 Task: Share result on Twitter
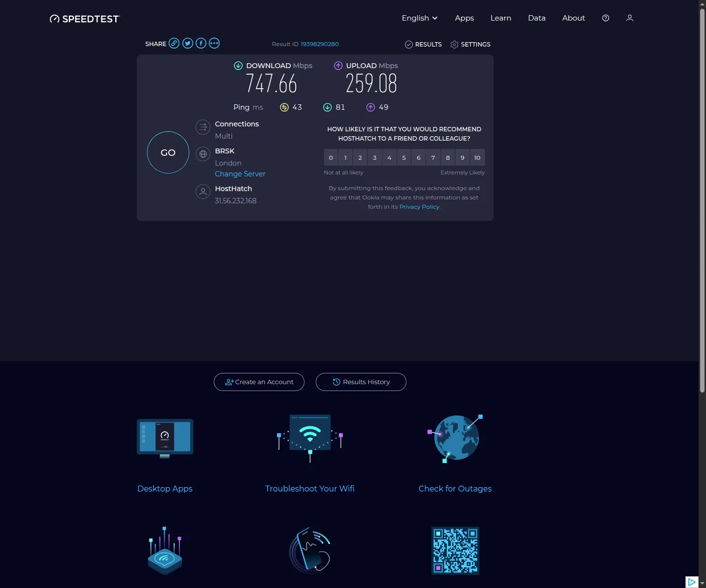pos(188,43)
